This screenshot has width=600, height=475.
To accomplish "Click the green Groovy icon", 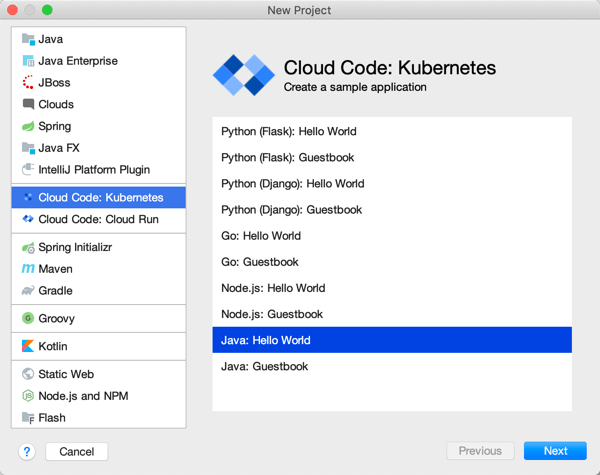I will coord(28,318).
